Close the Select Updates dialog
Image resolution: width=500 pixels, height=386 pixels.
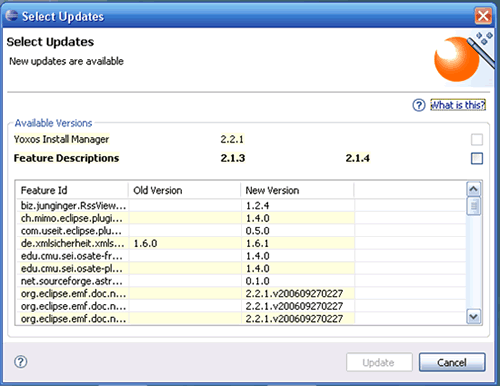click(483, 16)
